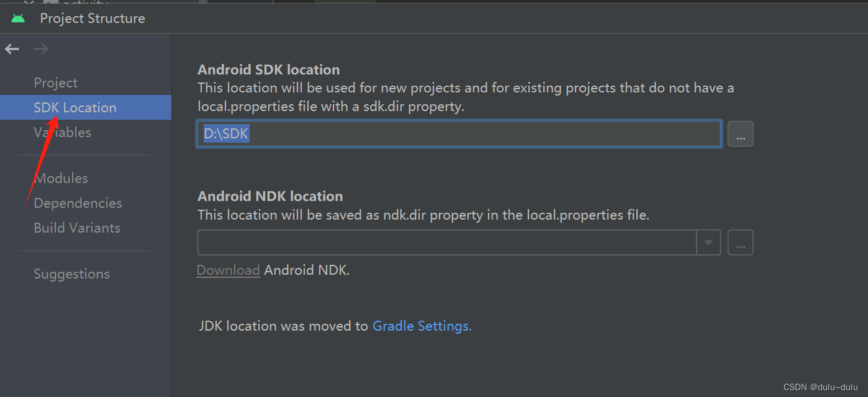Click the Android SDK location path field

coord(459,133)
